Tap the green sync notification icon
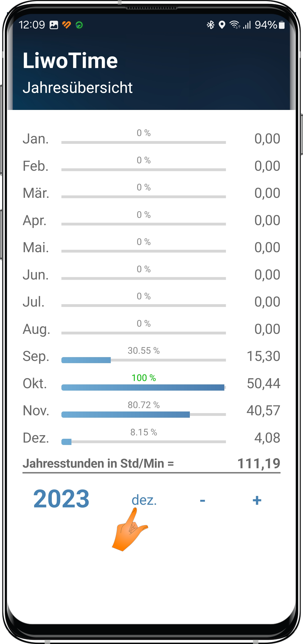 pyautogui.click(x=79, y=25)
